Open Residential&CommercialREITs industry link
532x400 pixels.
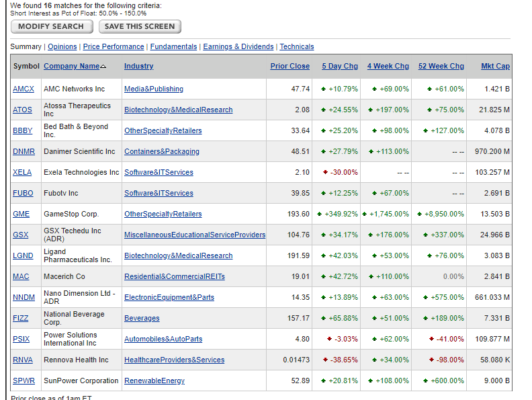(x=175, y=277)
